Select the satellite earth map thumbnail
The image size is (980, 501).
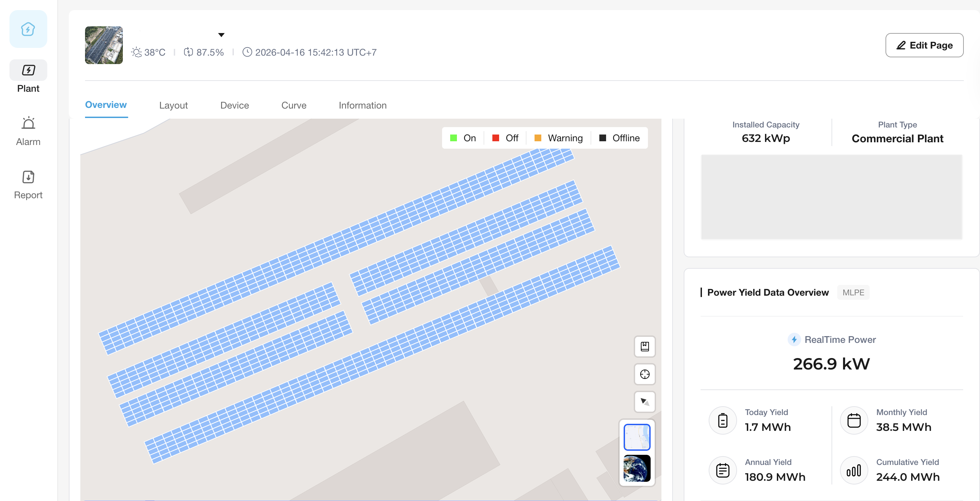click(637, 468)
